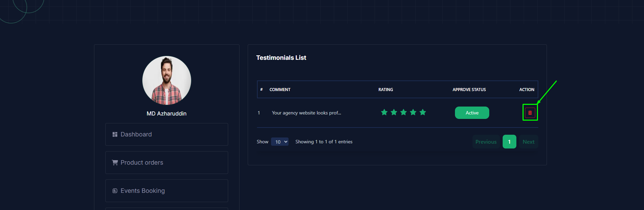The width and height of the screenshot is (644, 210).
Task: Click the comment 'Your agency website looks prof...'
Action: (x=306, y=113)
